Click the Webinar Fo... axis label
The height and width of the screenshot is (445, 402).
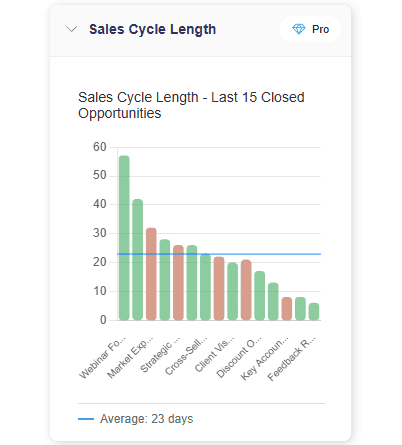(x=103, y=357)
